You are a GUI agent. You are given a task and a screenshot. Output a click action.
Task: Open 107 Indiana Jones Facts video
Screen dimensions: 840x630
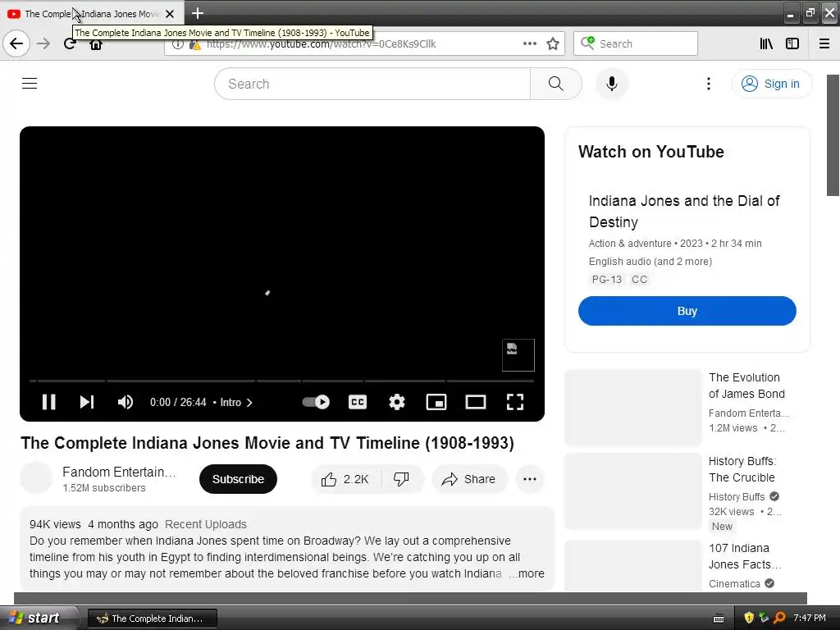coord(745,556)
